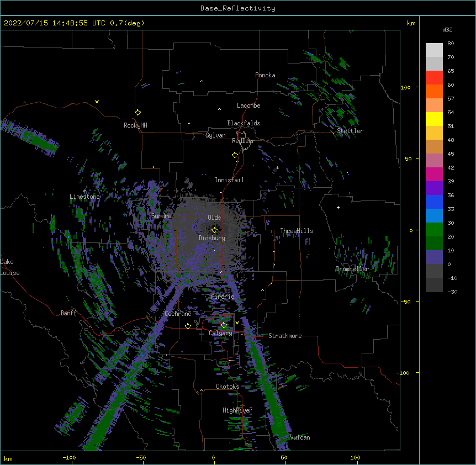The image size is (476, 465).
Task: Click the Lake Louise label
Action: point(10,267)
